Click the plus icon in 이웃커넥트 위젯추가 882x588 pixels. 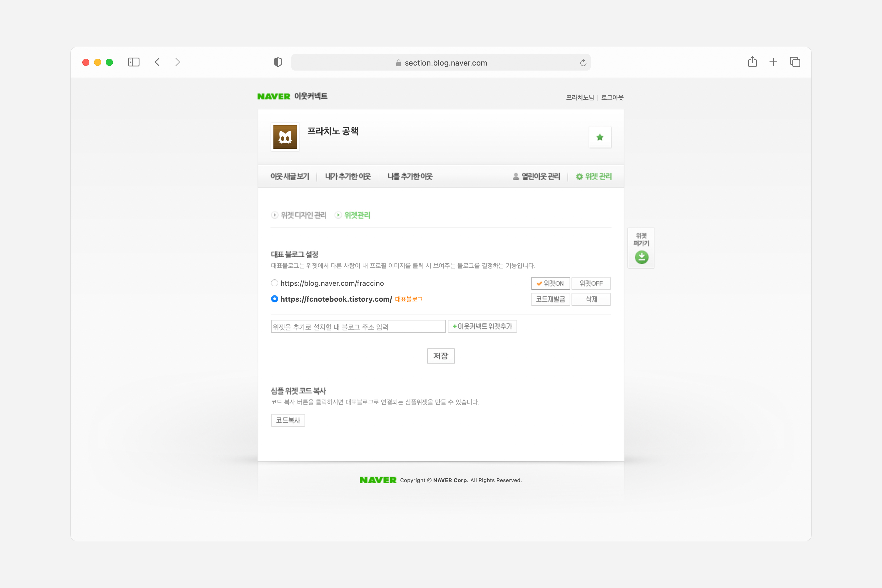click(x=454, y=326)
